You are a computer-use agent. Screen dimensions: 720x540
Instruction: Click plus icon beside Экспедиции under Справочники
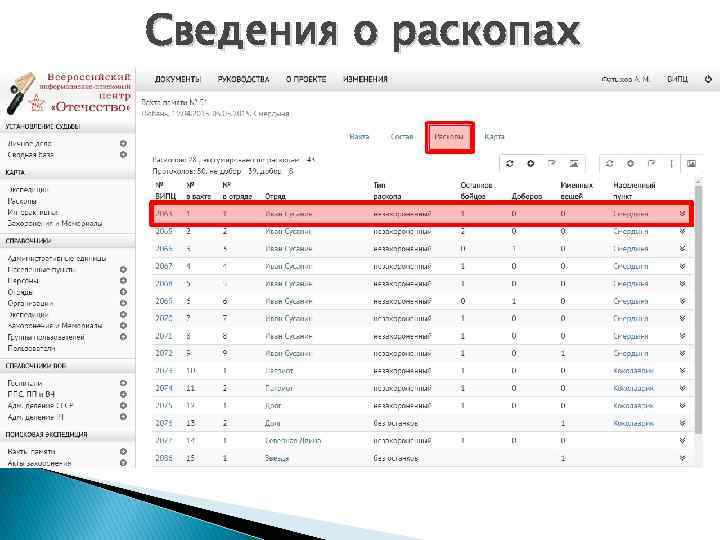pyautogui.click(x=123, y=315)
